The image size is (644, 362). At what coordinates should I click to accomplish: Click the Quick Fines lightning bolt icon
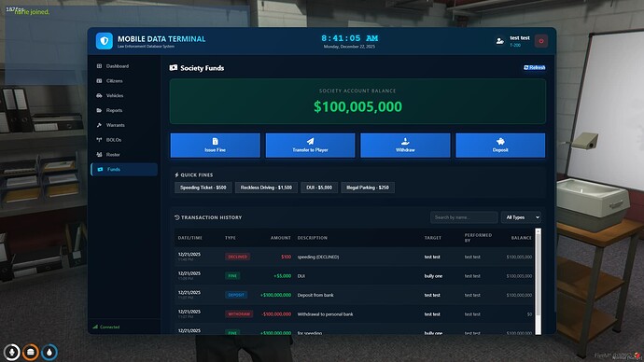[176, 174]
